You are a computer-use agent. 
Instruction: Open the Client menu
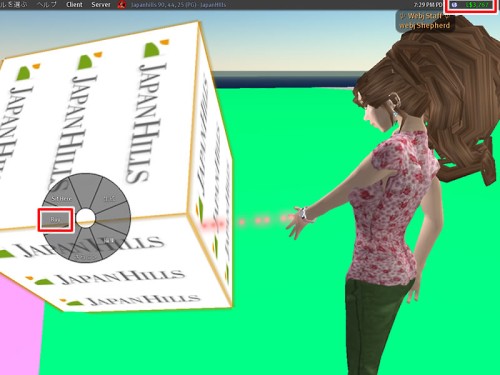74,5
